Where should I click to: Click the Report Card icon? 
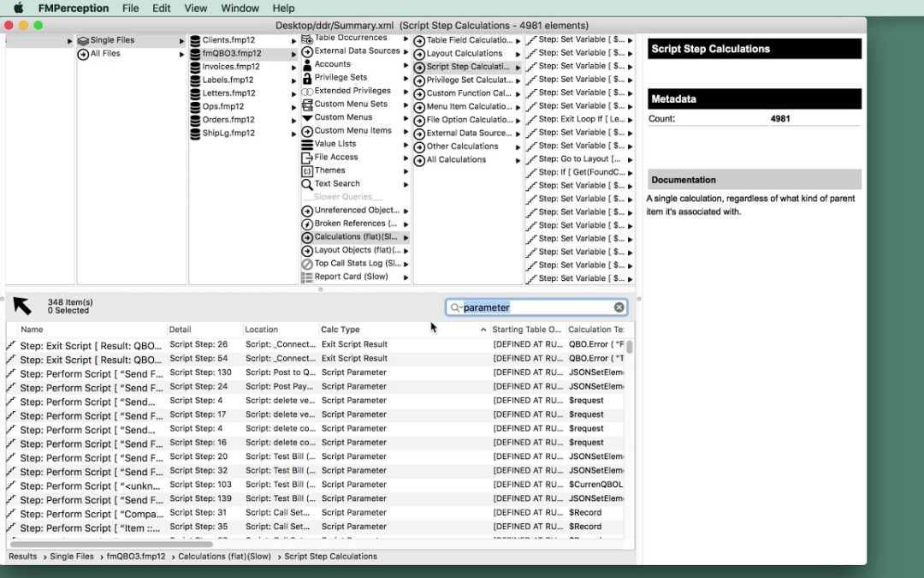[307, 277]
